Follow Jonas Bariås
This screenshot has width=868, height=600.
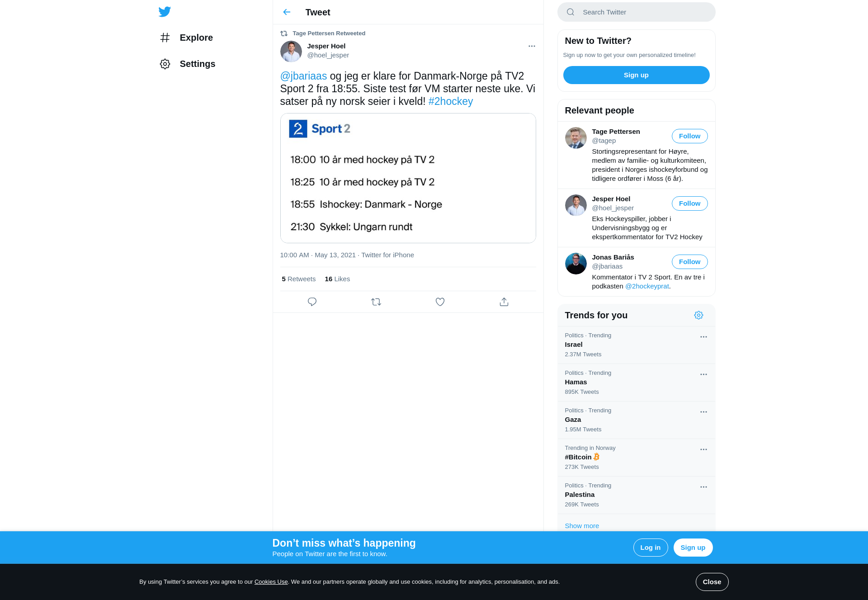coord(689,262)
